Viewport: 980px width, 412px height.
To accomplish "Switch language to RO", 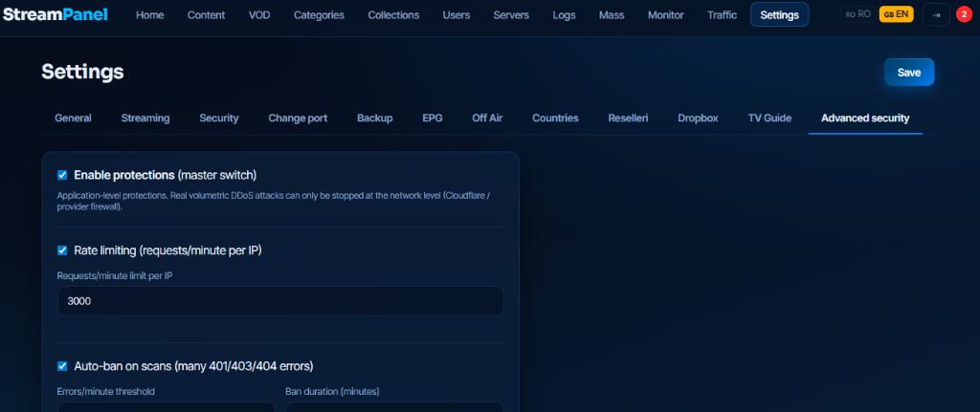I will tap(857, 14).
